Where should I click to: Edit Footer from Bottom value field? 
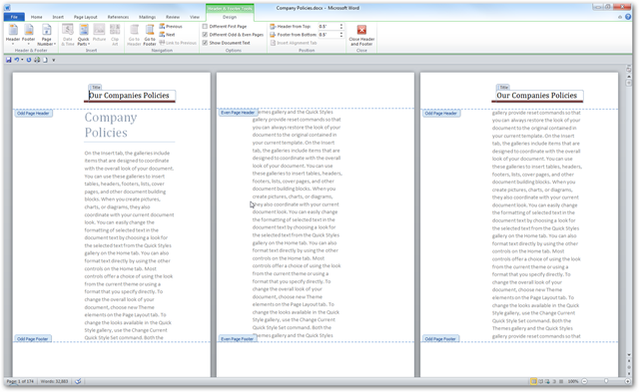(328, 35)
